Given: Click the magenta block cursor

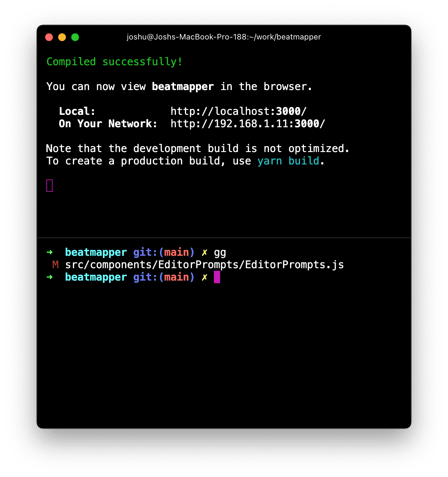Looking at the screenshot, I should tap(217, 277).
